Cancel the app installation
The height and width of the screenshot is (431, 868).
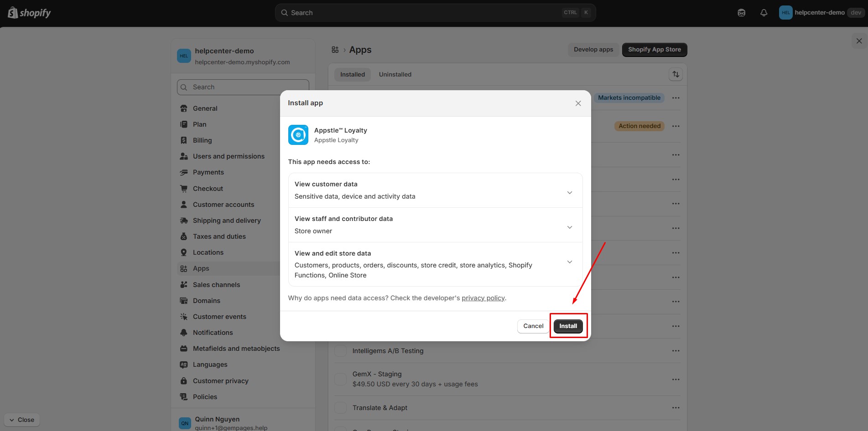click(533, 326)
